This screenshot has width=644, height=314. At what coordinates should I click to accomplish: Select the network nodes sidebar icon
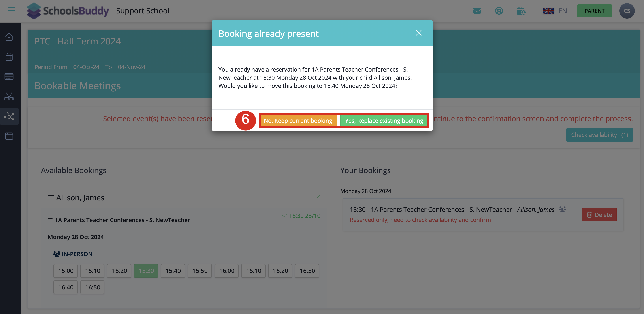click(9, 116)
